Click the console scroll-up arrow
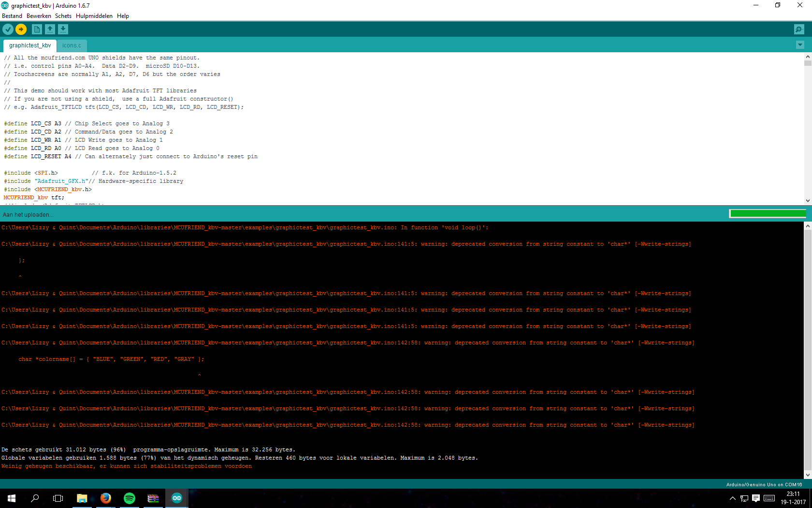This screenshot has height=508, width=812. click(808, 226)
